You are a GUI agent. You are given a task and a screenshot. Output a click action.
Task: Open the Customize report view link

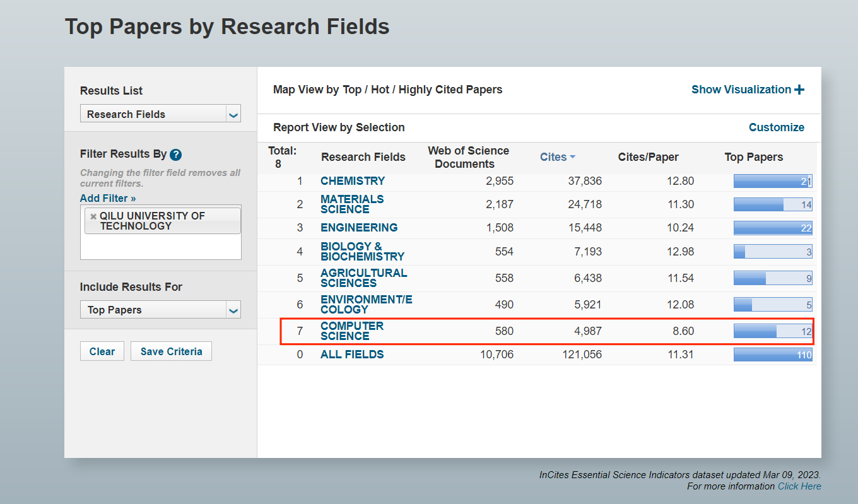(x=776, y=127)
